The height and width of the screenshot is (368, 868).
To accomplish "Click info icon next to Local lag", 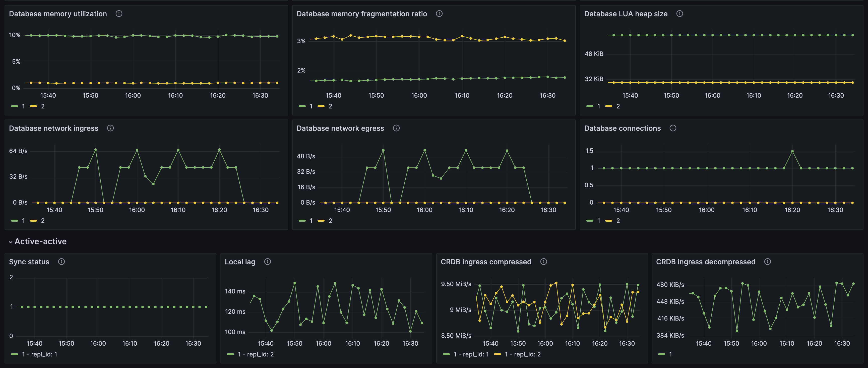I will [x=268, y=262].
